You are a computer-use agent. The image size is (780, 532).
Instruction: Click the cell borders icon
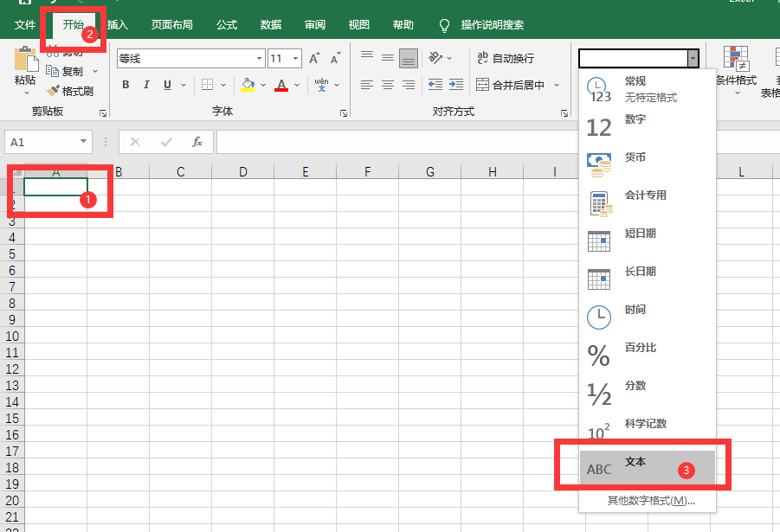pos(208,85)
